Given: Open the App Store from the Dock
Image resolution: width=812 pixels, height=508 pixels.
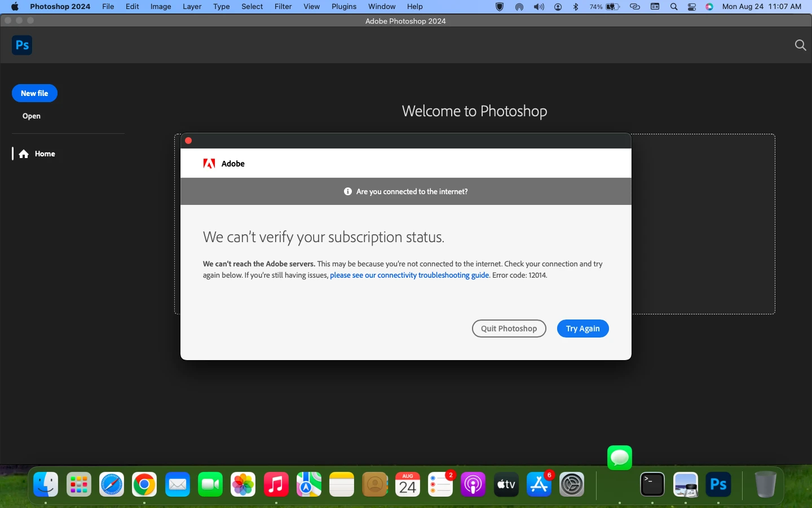Looking at the screenshot, I should point(539,484).
